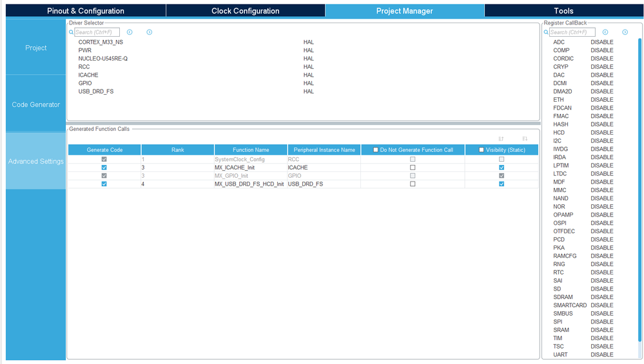Toggle Generate Code for MX_ICACHE_Init

[x=104, y=168]
